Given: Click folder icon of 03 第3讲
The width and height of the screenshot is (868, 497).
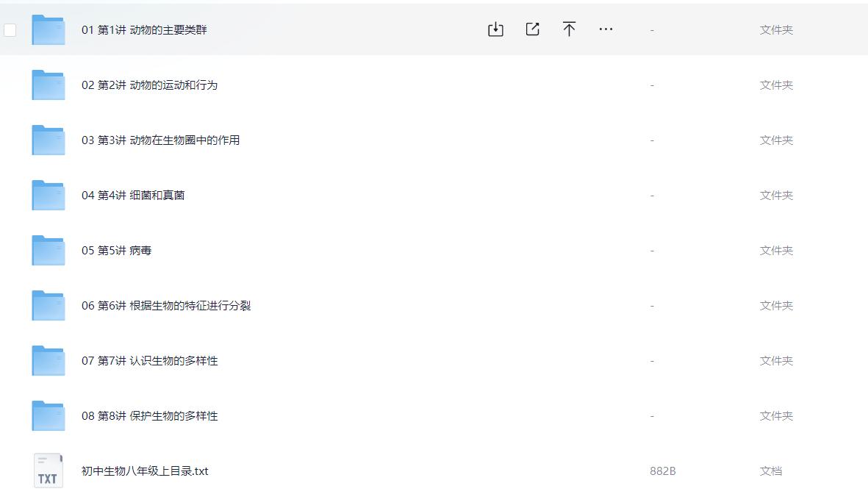Looking at the screenshot, I should [49, 140].
